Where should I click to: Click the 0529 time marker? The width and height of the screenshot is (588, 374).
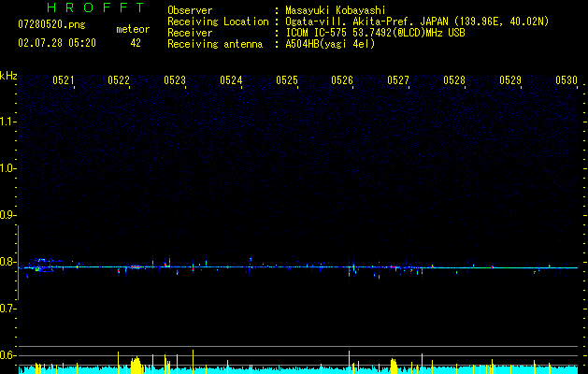(x=510, y=80)
